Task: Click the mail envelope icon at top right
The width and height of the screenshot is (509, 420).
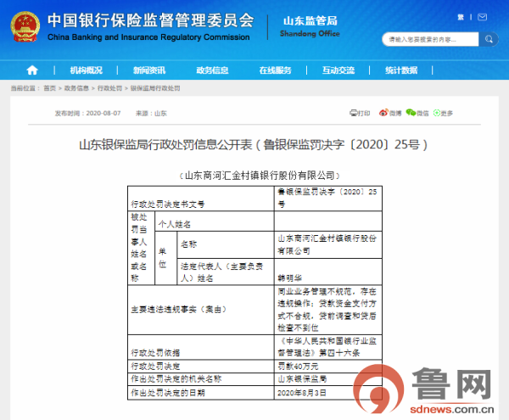Action: [x=482, y=17]
